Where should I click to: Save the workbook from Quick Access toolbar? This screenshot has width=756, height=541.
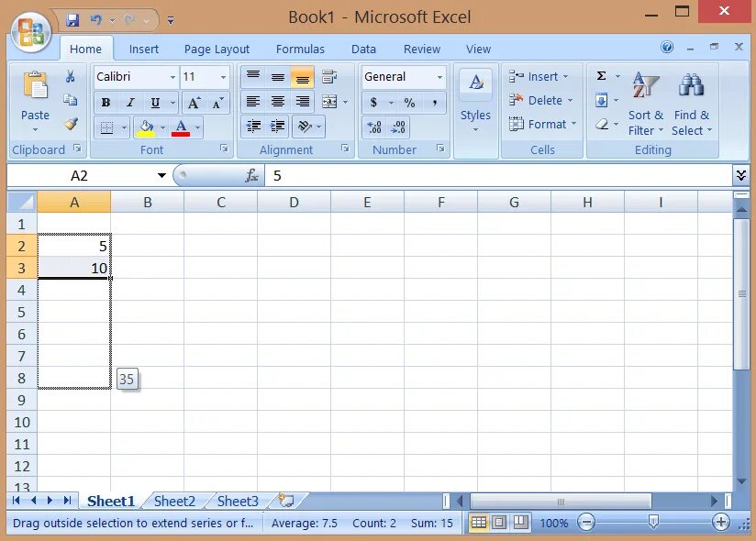click(x=72, y=20)
